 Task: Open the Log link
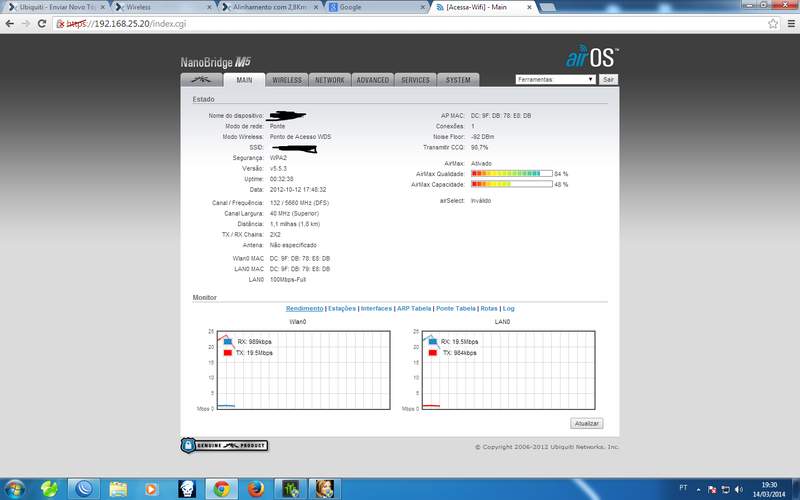point(509,309)
